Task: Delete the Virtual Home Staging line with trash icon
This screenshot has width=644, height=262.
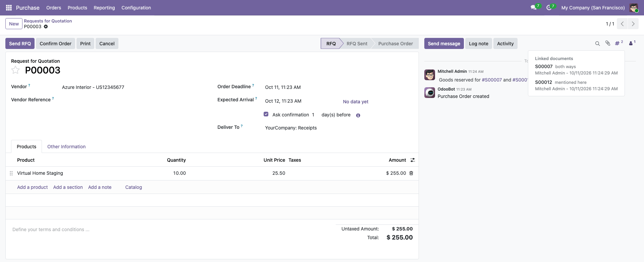Action: pos(411,173)
